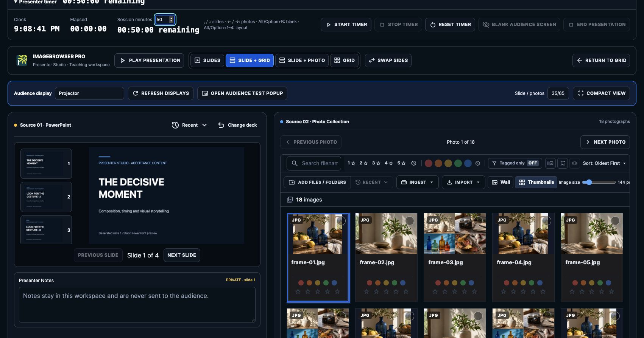644x338 pixels.
Task: Collapse the Presenter timer section
Action: [35, 2]
